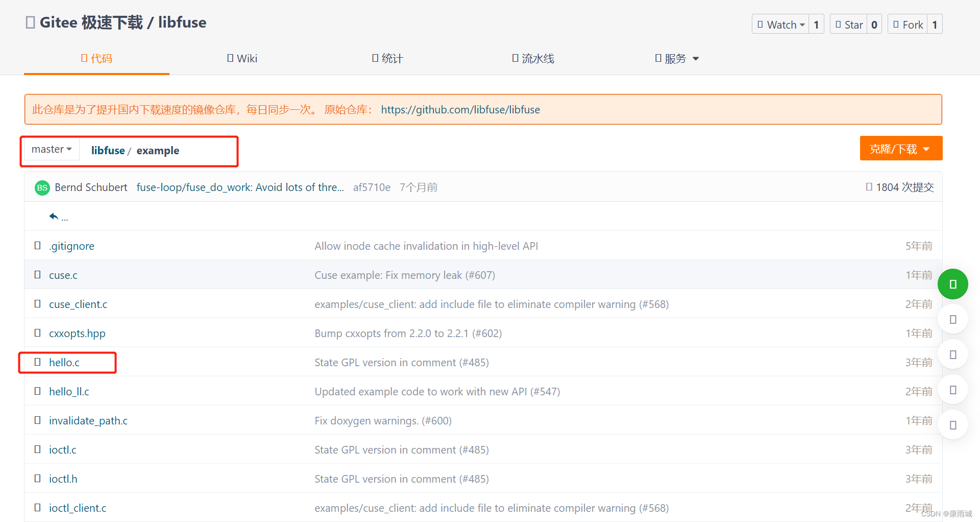
Task: Open the 统计 tab
Action: point(387,58)
